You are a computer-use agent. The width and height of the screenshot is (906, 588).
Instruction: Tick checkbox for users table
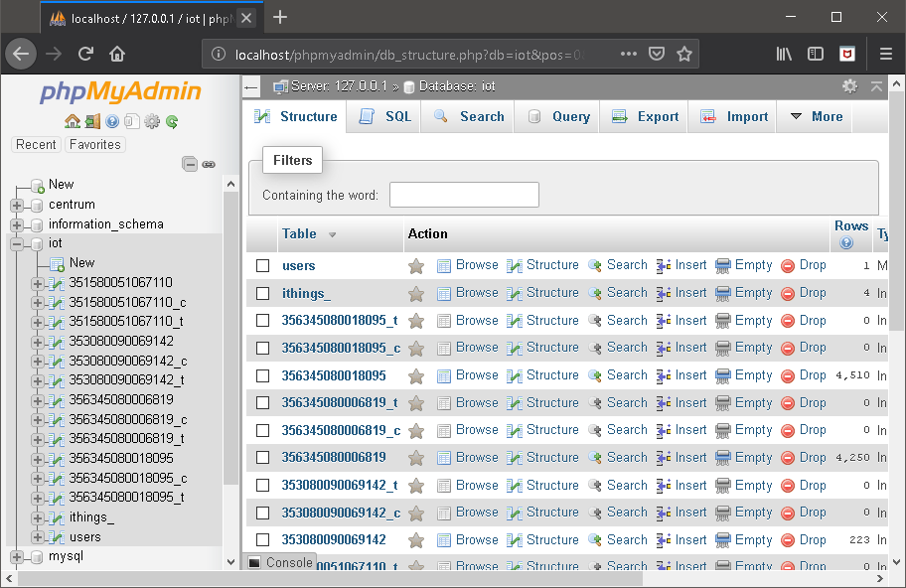coord(263,266)
